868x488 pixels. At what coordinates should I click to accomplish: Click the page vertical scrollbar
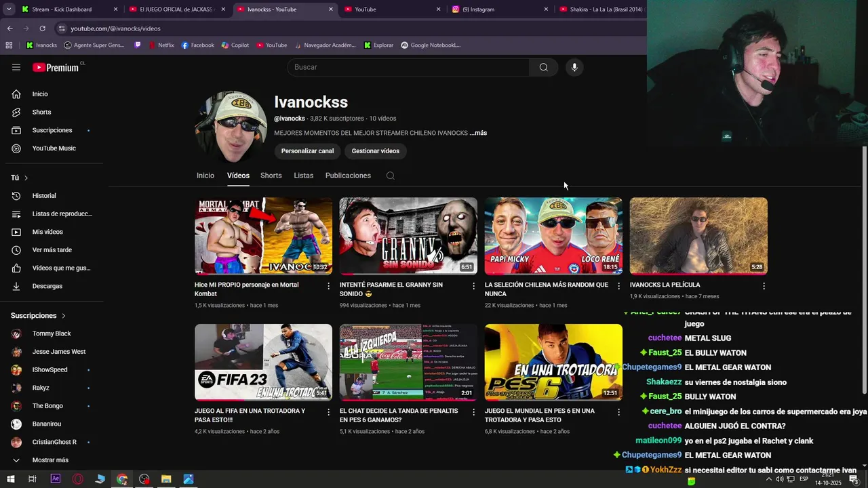point(864,271)
